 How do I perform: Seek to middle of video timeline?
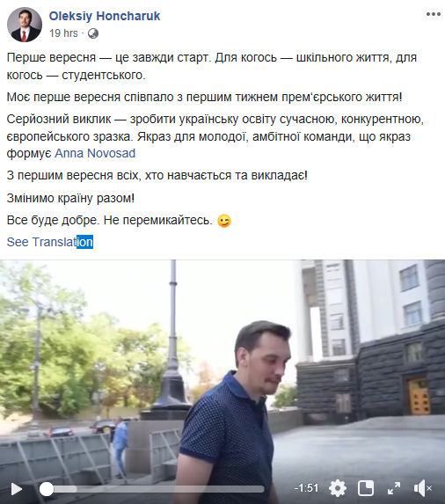tap(154, 489)
